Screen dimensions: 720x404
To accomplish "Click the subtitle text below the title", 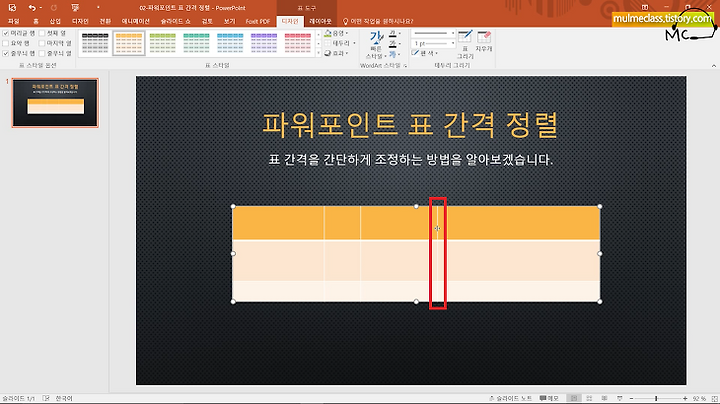I will click(411, 160).
